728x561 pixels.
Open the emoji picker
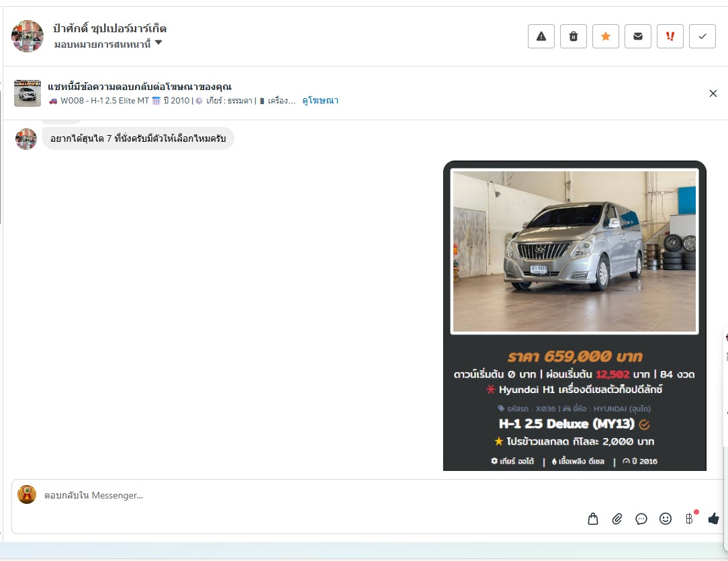tap(666, 519)
